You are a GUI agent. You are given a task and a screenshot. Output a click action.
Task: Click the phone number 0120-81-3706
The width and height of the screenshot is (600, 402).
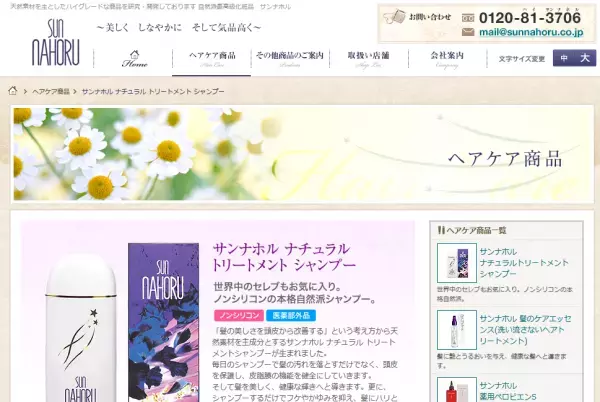[x=530, y=18]
